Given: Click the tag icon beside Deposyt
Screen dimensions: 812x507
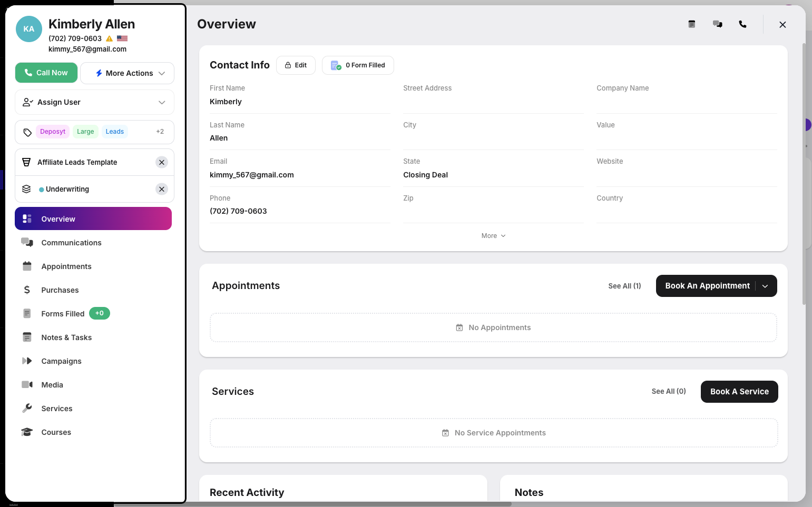Looking at the screenshot, I should click(27, 132).
